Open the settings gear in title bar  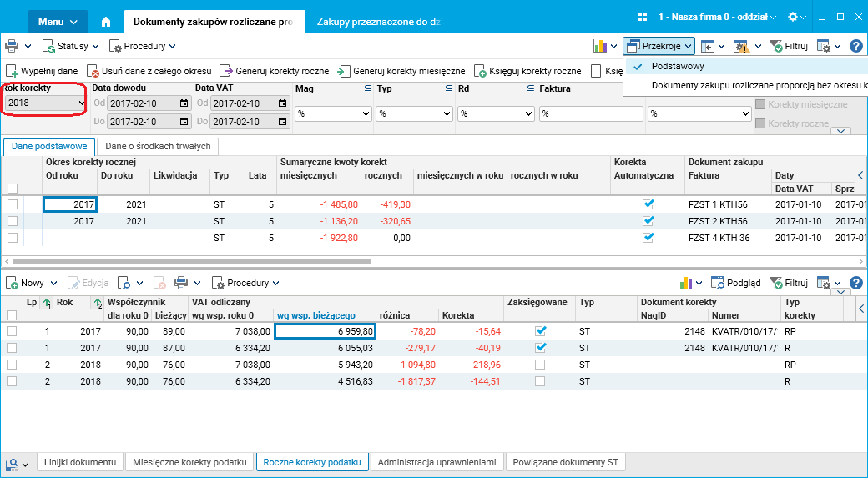pyautogui.click(x=793, y=18)
